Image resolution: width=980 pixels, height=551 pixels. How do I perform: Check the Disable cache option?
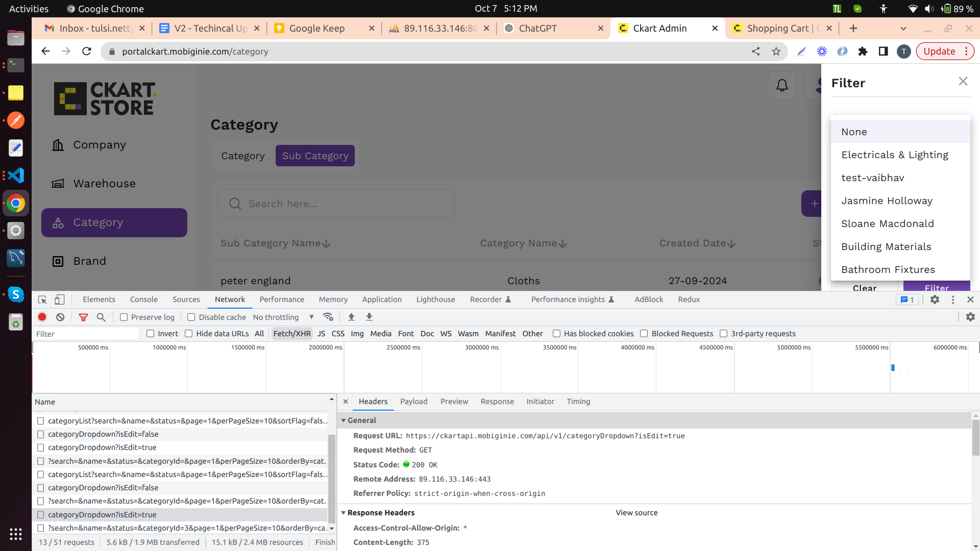point(191,317)
